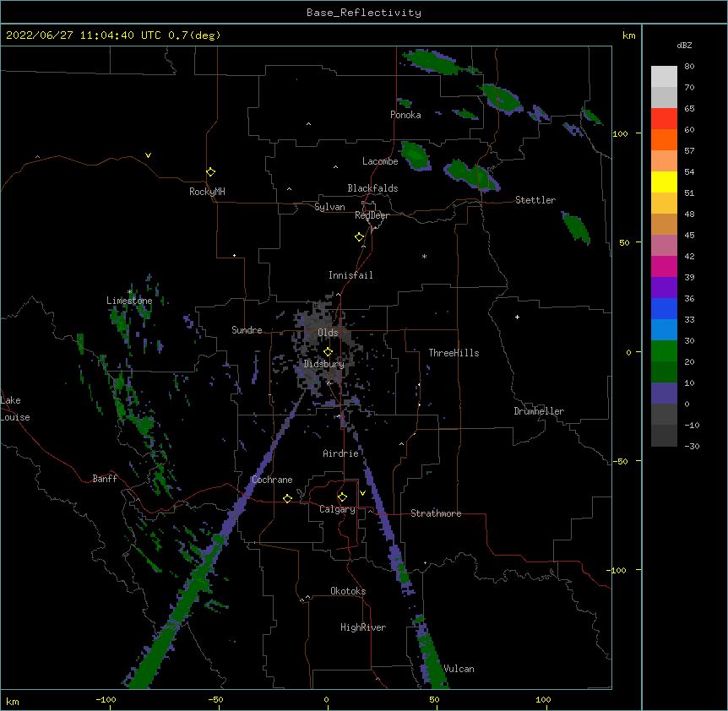Select the red 60–65 dBZ legend swatch
Image resolution: width=728 pixels, height=711 pixels.
pos(664,119)
